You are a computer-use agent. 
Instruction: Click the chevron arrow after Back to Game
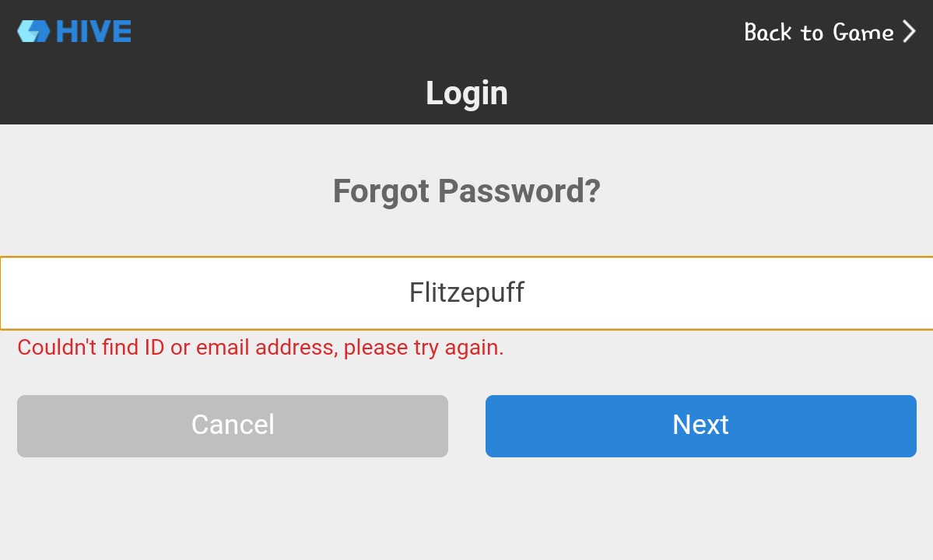(x=909, y=32)
